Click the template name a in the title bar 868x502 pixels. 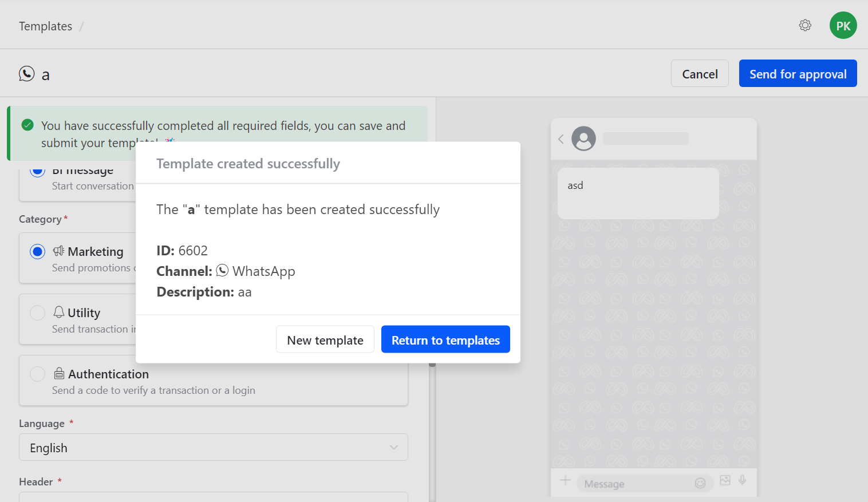(46, 75)
